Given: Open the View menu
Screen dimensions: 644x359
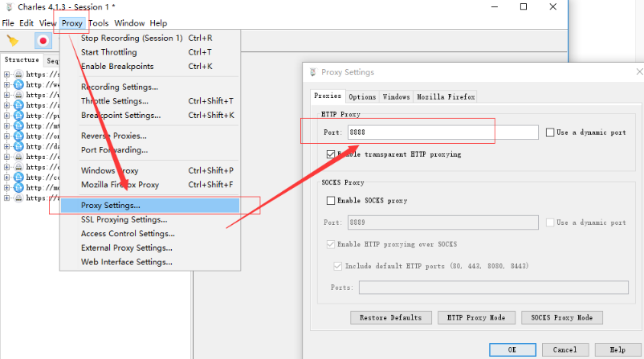Looking at the screenshot, I should 47,23.
